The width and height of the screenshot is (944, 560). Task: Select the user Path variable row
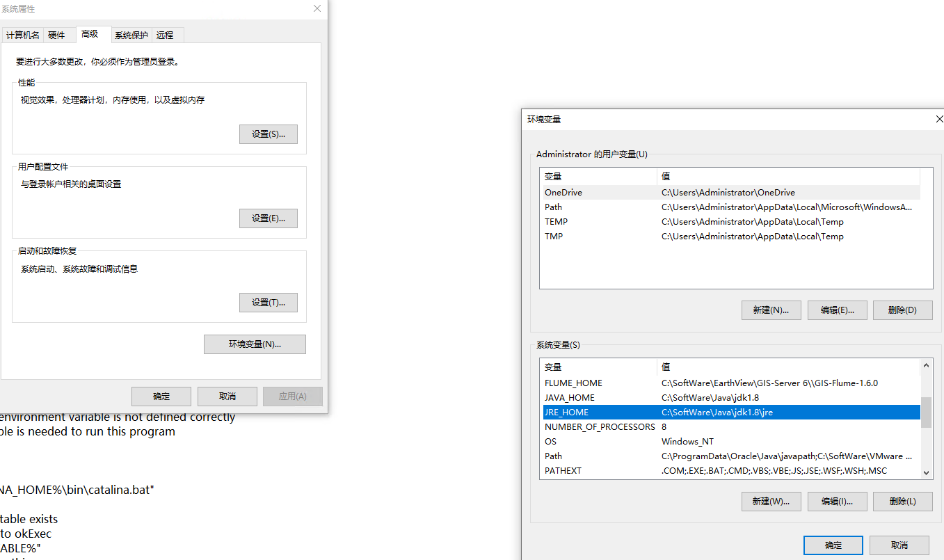click(x=730, y=207)
